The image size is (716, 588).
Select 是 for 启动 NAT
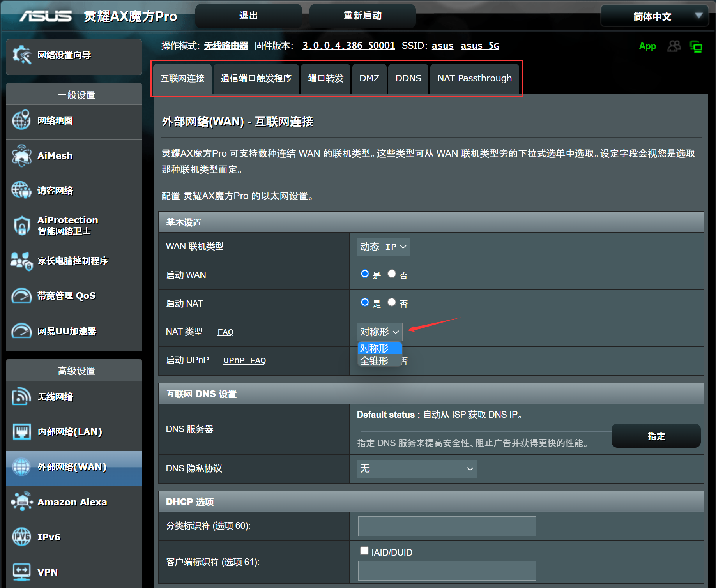(365, 302)
